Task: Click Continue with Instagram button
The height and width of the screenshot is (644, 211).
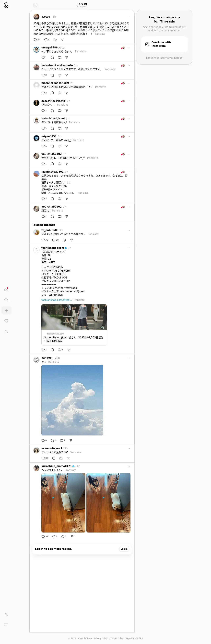Action: click(x=164, y=44)
